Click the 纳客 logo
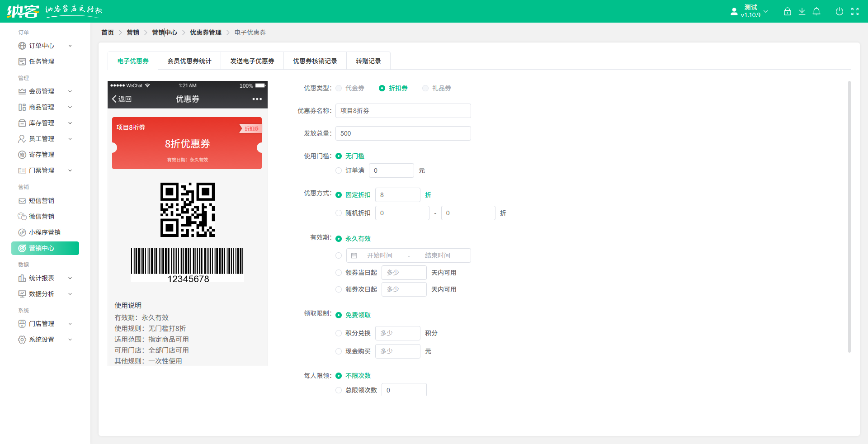 coord(23,11)
